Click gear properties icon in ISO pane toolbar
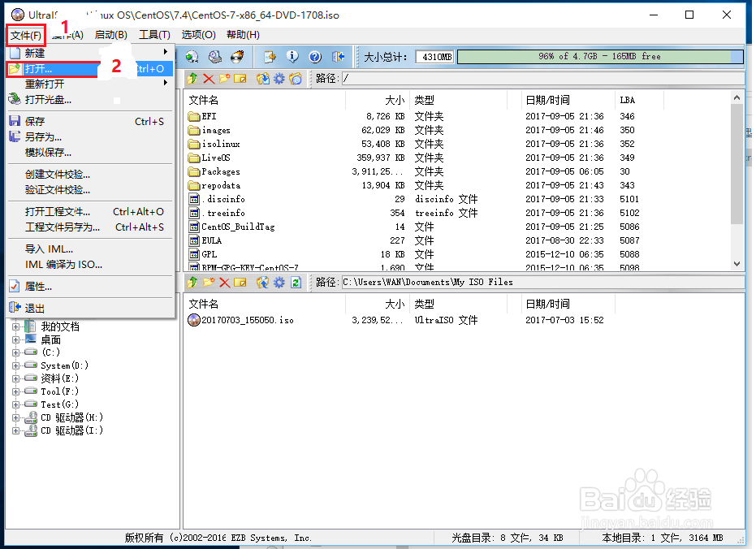Viewport: 756px width, 549px height. pyautogui.click(x=279, y=79)
